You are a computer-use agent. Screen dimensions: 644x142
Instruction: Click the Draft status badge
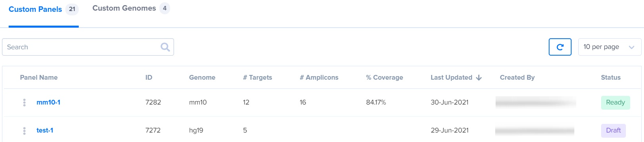click(613, 131)
